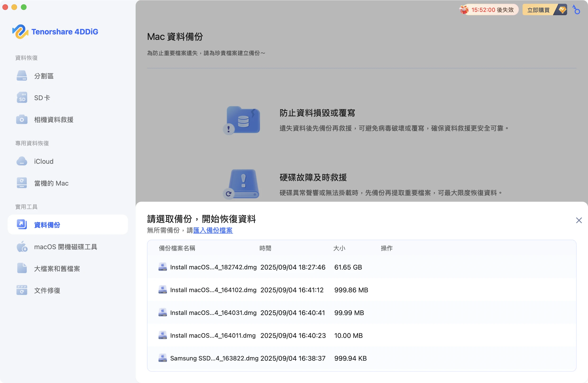Click the SD卡 card icon
Screen dimensions: 588x383
(22, 98)
